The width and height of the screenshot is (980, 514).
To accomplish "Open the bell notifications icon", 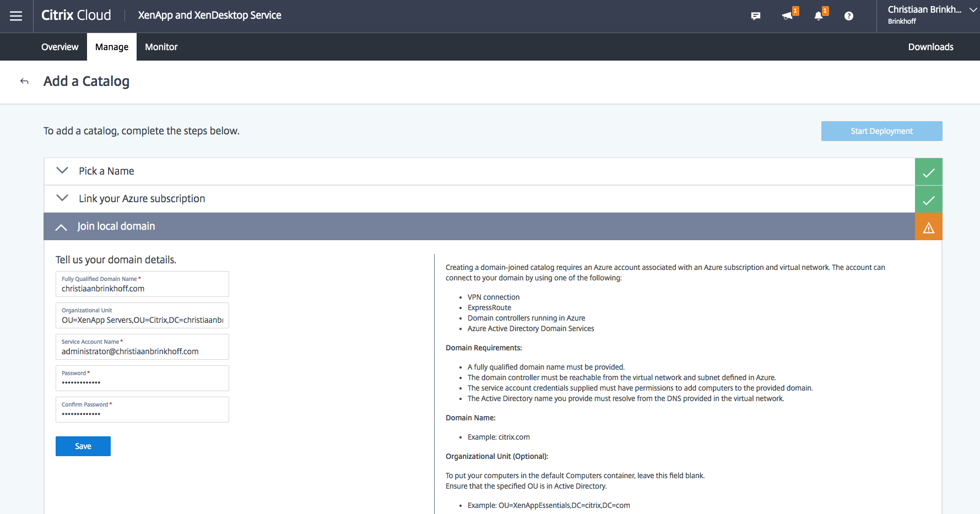I will coord(819,16).
